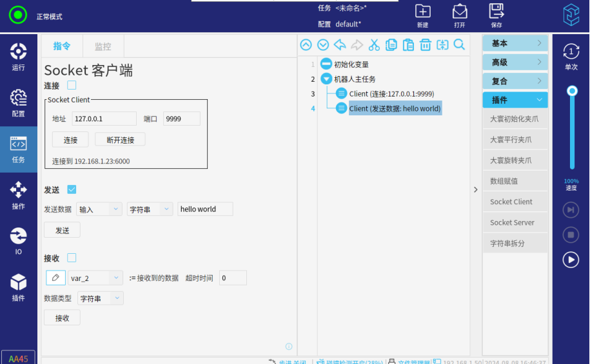The image size is (590, 364).
Task: Open the 保存 save icon at top
Action: (496, 15)
